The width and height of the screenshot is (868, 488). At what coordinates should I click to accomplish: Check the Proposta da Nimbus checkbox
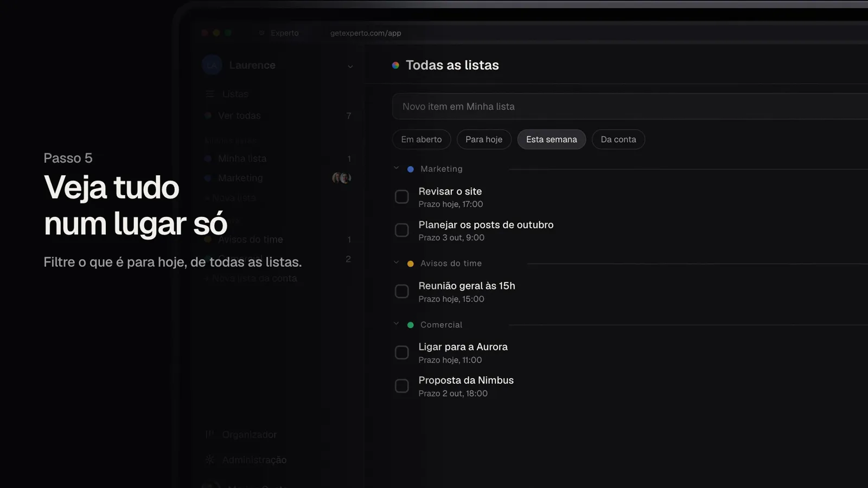(x=401, y=386)
